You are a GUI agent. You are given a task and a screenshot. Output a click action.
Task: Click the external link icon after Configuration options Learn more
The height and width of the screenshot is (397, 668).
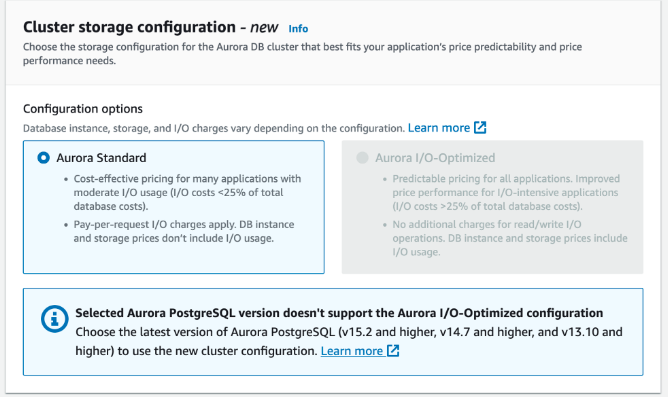click(x=480, y=127)
